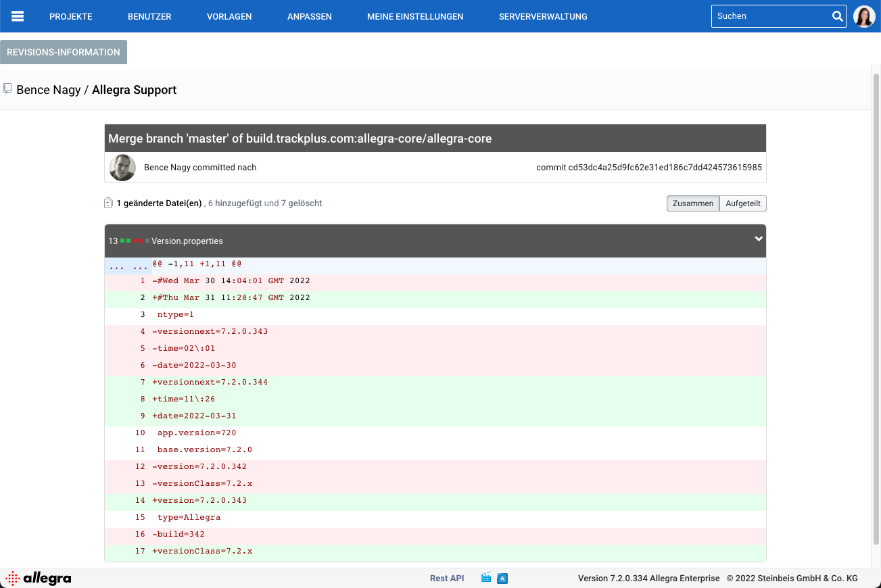Click the hunk header @@ -1,11 +1,11 @@
This screenshot has width=881, height=588.
click(x=197, y=264)
